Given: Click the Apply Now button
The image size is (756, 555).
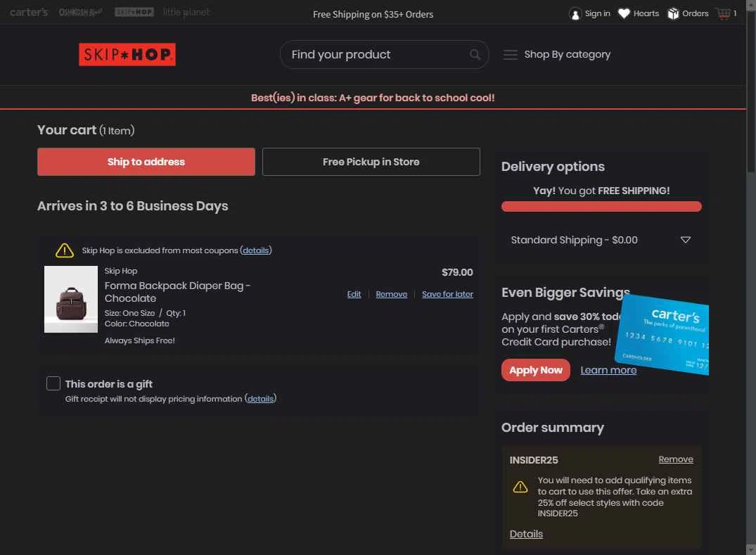Looking at the screenshot, I should pyautogui.click(x=536, y=370).
